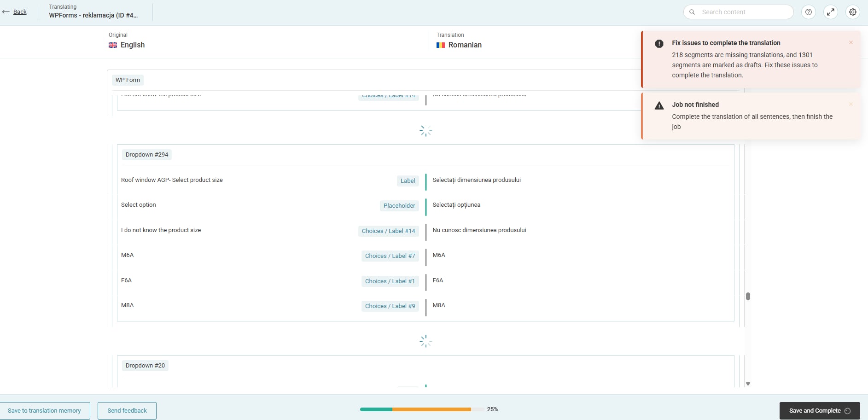Image resolution: width=868 pixels, height=420 pixels.
Task: Click the Back arrow link
Action: click(15, 12)
